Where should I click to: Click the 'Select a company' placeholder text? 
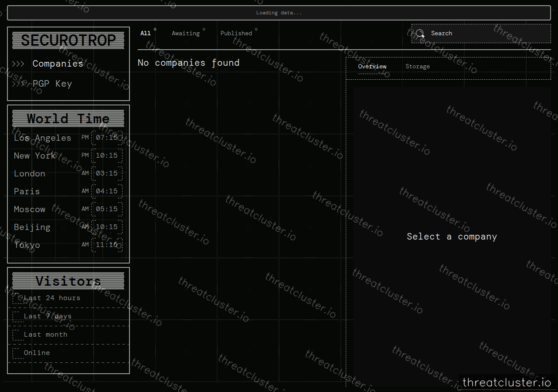tap(452, 237)
